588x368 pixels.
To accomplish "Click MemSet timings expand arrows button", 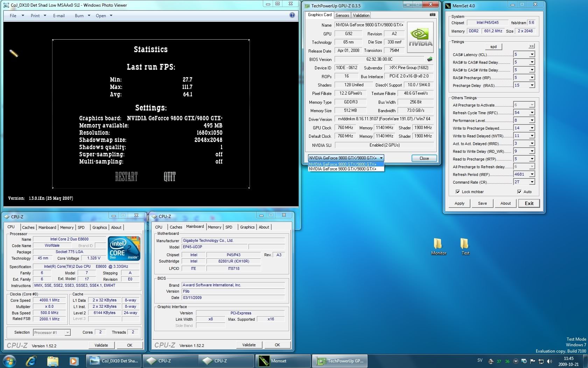I will [531, 46].
